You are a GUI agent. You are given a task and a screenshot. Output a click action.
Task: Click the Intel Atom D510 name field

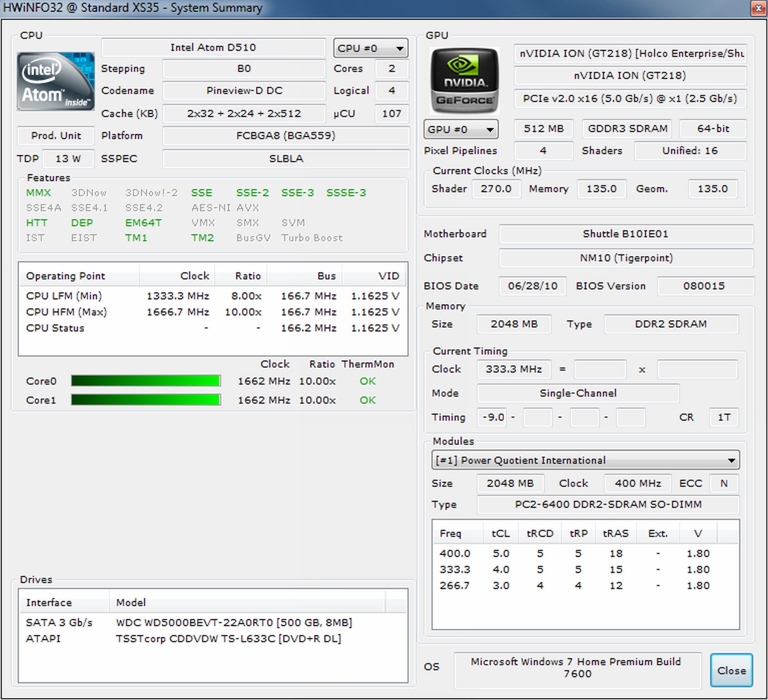[x=213, y=48]
